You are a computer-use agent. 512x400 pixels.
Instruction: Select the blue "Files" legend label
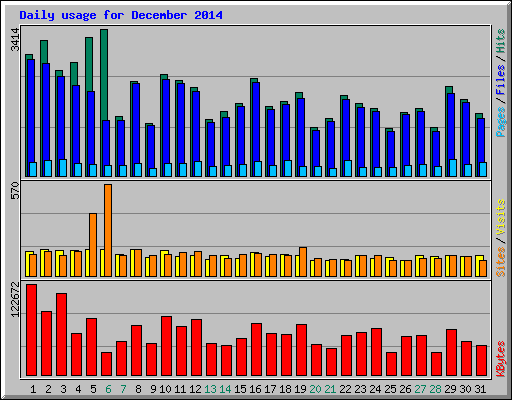pos(500,80)
